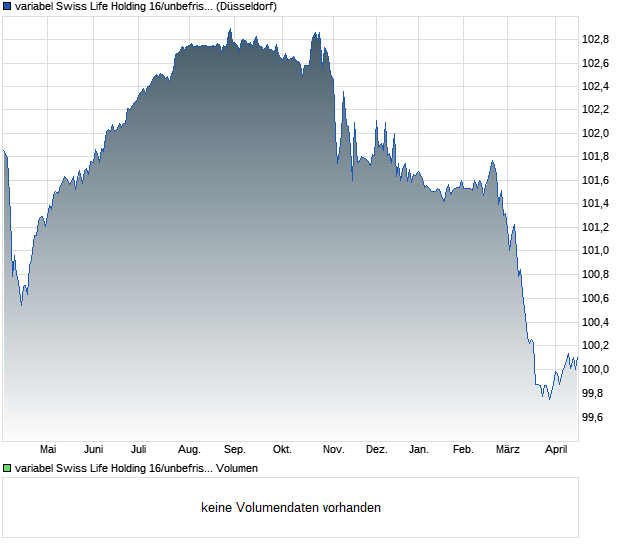
Task: Click the 'Jan.' month label on x-axis
Action: pos(419,450)
